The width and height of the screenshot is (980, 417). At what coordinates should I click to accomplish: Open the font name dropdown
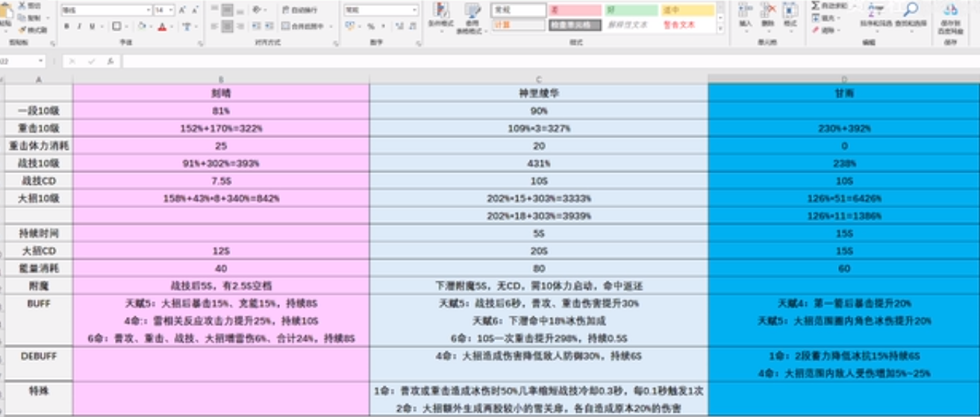(148, 10)
